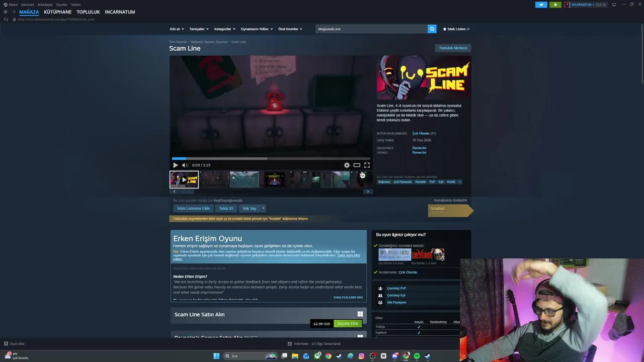Open Steam announcements megaphone icon
Screen dimensions: 644x362
click(x=541, y=5)
